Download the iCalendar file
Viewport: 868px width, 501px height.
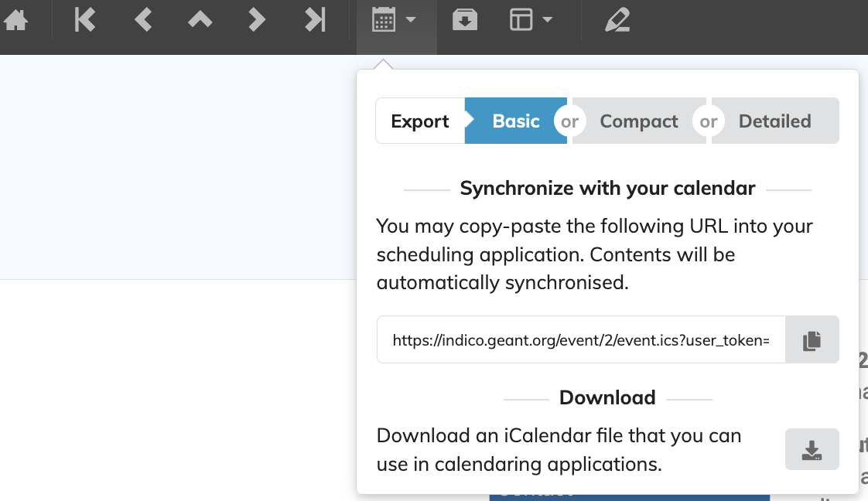[x=812, y=450]
